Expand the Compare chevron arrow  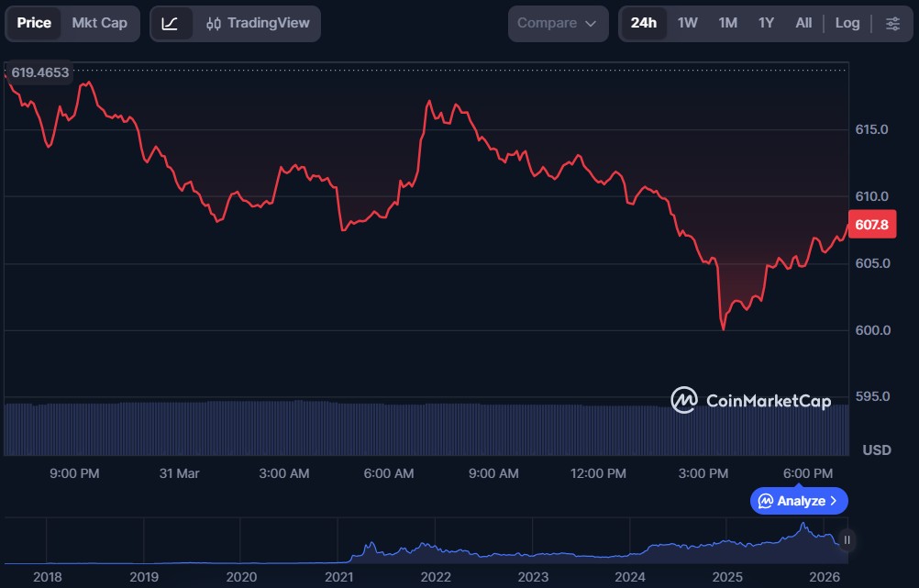591,23
